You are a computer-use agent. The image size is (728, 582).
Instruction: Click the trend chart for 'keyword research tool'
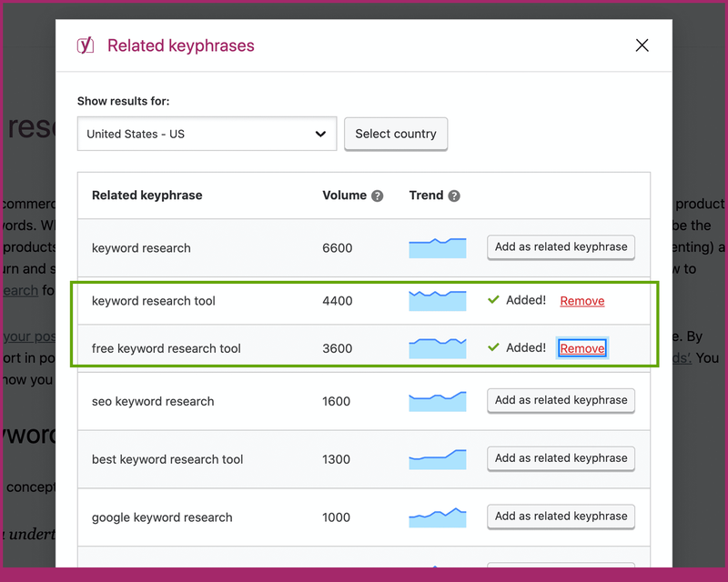tap(437, 301)
